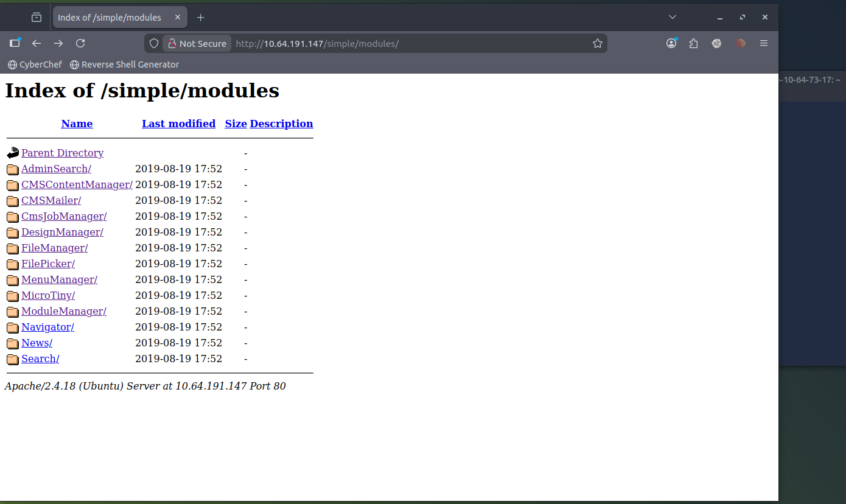846x504 pixels.
Task: Reload the current page
Action: coord(80,43)
